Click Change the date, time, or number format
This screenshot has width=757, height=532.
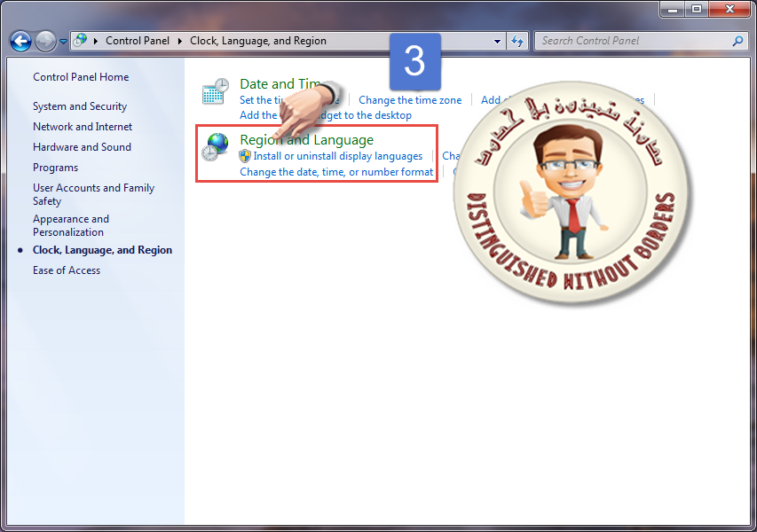tap(336, 172)
